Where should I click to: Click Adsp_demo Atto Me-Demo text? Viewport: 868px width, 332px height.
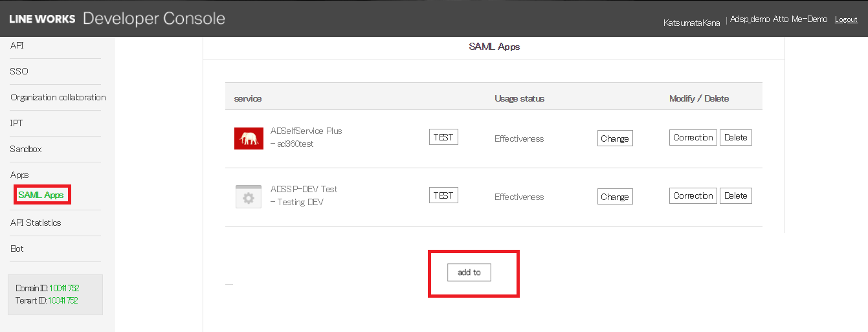tap(779, 19)
